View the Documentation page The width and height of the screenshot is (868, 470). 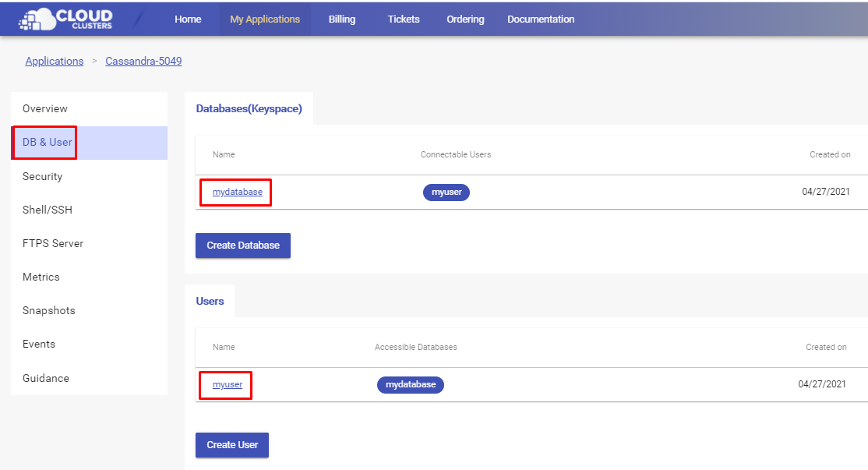(541, 19)
